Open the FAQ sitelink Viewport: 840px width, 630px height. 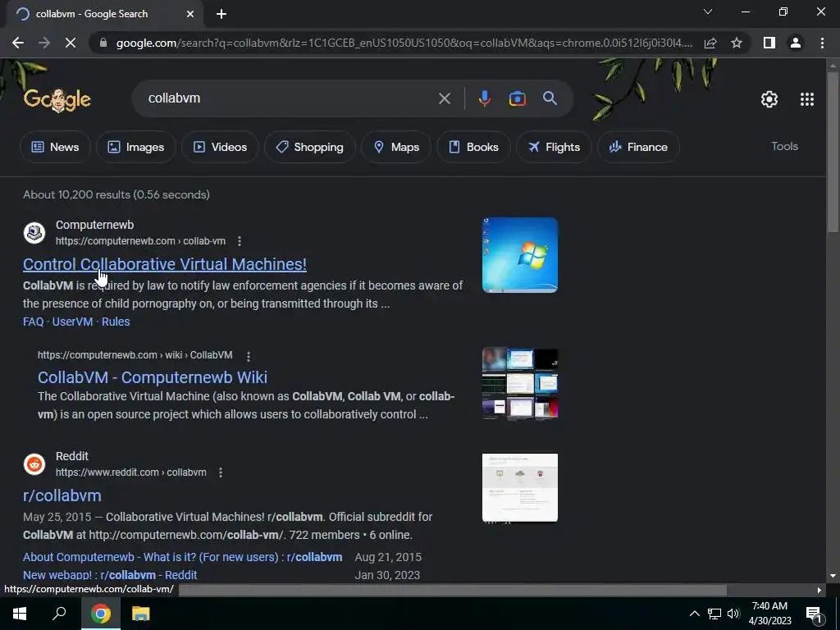(33, 322)
